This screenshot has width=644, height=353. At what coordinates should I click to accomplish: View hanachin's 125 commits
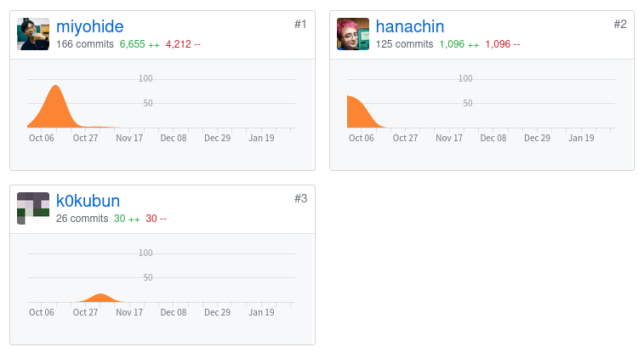coord(405,44)
